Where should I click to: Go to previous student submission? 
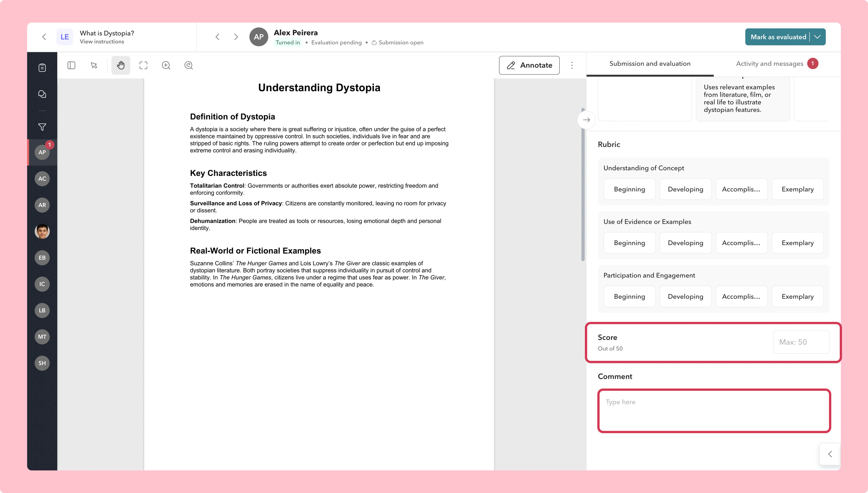[x=218, y=37]
